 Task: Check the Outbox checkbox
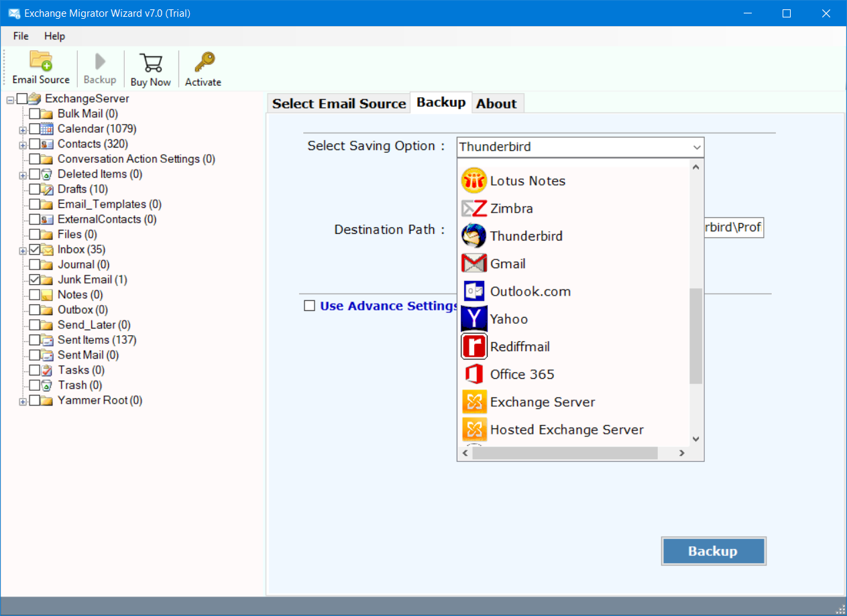pyautogui.click(x=34, y=310)
